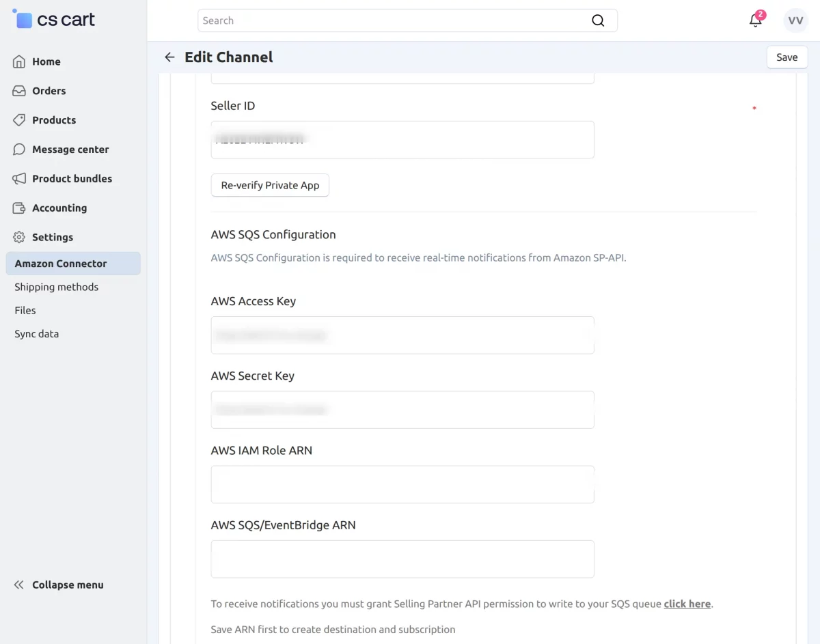Click the Collapse menu chevrons icon
The height and width of the screenshot is (644, 820).
[19, 585]
